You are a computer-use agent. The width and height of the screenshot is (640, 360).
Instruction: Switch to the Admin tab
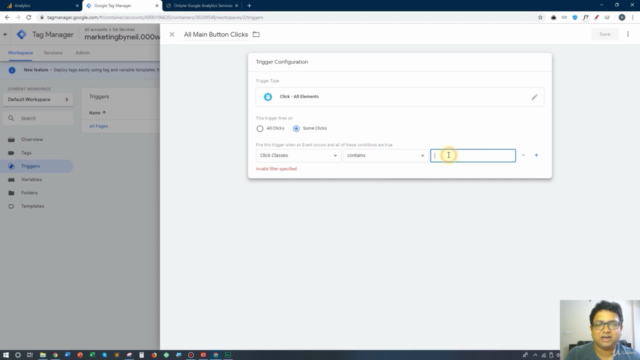pos(82,53)
